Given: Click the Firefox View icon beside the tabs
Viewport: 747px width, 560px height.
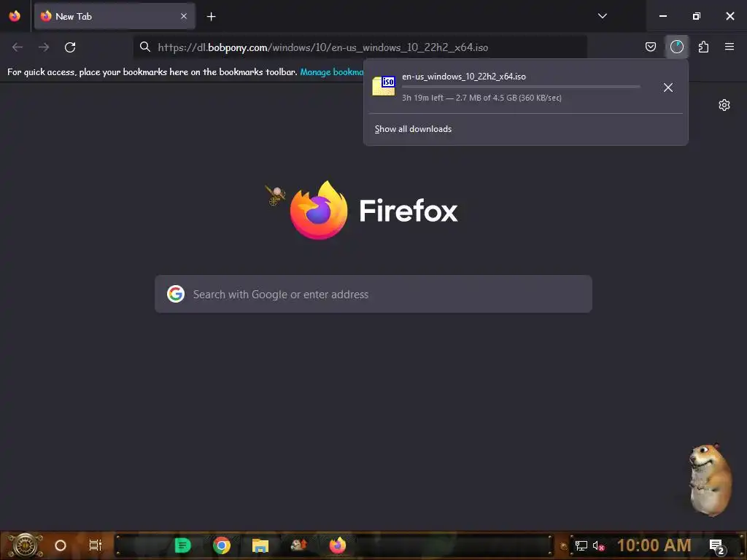Looking at the screenshot, I should tap(15, 16).
